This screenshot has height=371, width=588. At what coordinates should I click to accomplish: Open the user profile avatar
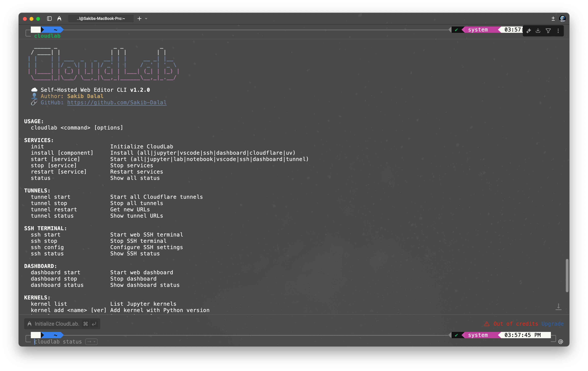click(x=562, y=19)
